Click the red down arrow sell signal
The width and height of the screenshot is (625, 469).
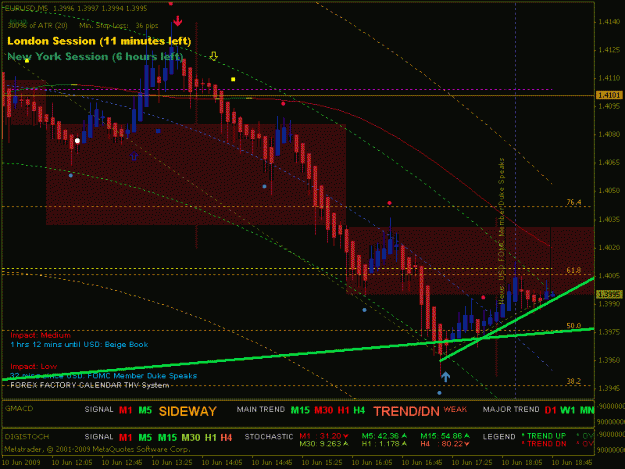pos(177,21)
